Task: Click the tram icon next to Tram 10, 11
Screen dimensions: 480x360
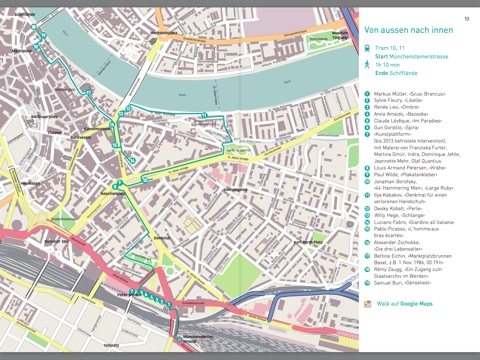Action: pyautogui.click(x=367, y=48)
